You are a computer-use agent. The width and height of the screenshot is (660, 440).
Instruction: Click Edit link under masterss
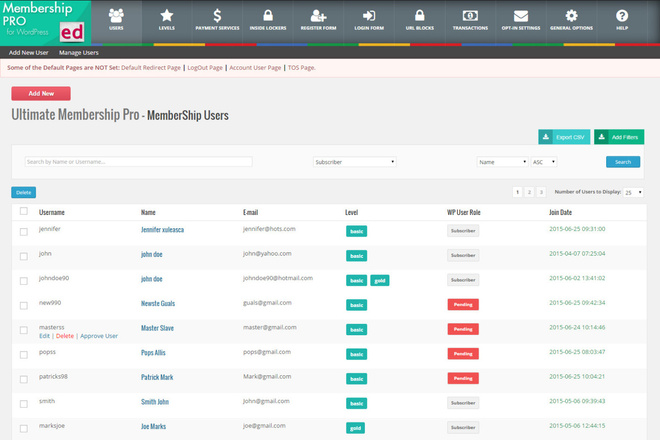pos(44,336)
